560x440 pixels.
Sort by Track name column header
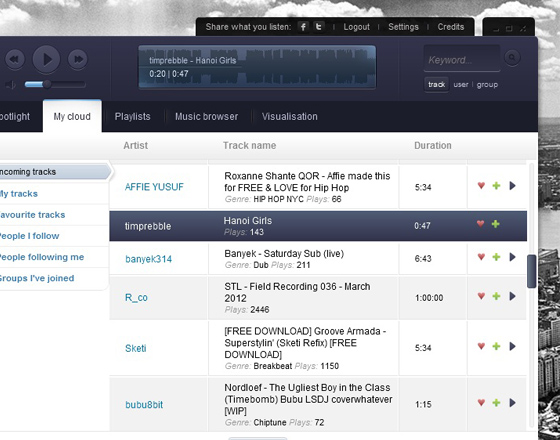(x=249, y=145)
